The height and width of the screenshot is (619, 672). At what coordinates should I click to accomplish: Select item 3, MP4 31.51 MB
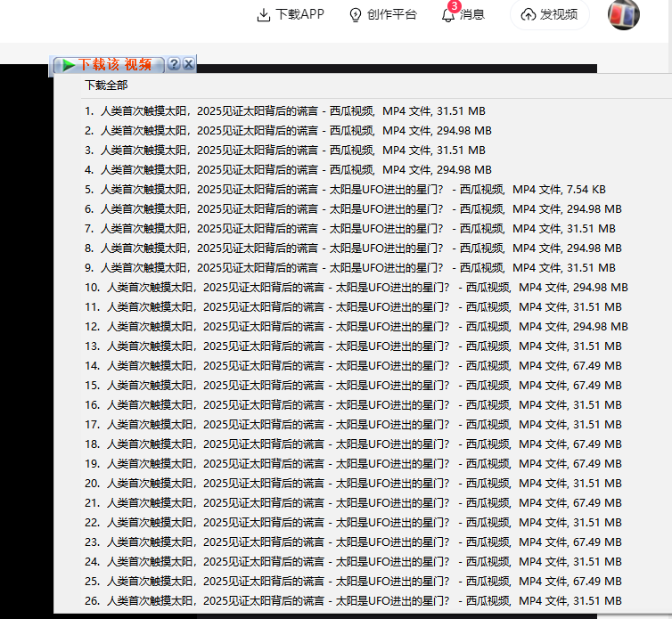pos(285,151)
